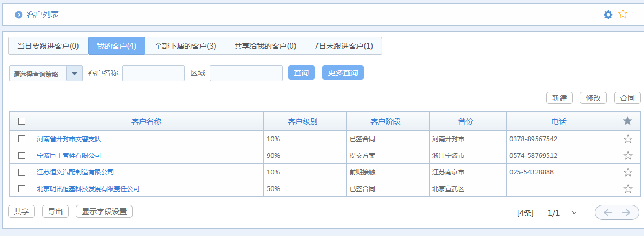Star the 河南省开封市交警支队 customer row
644x236 pixels.
tap(628, 139)
